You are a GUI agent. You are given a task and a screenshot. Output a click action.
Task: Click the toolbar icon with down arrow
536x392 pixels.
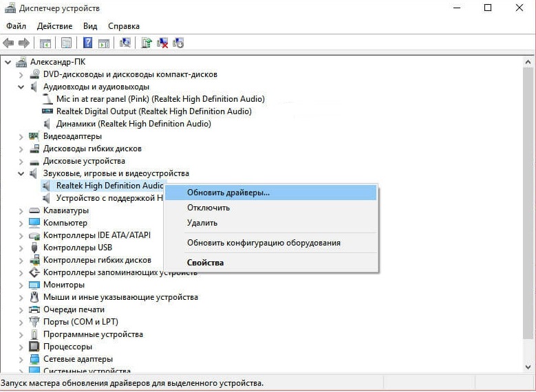pyautogui.click(x=179, y=43)
